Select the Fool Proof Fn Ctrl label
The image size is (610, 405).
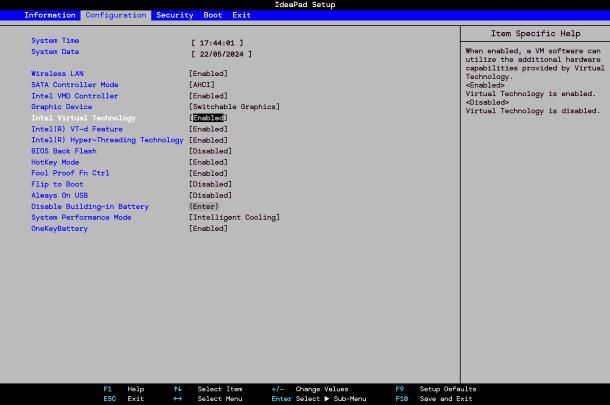(x=70, y=173)
